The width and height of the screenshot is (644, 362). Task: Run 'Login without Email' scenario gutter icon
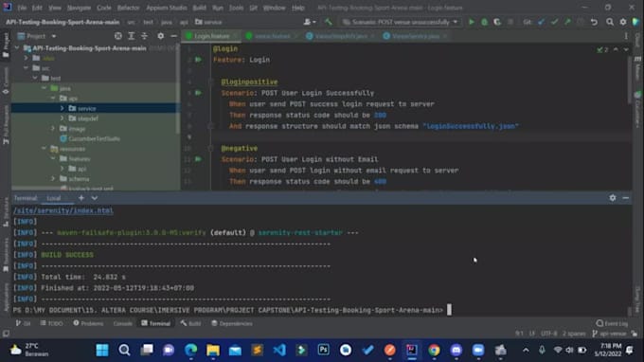[198, 159]
